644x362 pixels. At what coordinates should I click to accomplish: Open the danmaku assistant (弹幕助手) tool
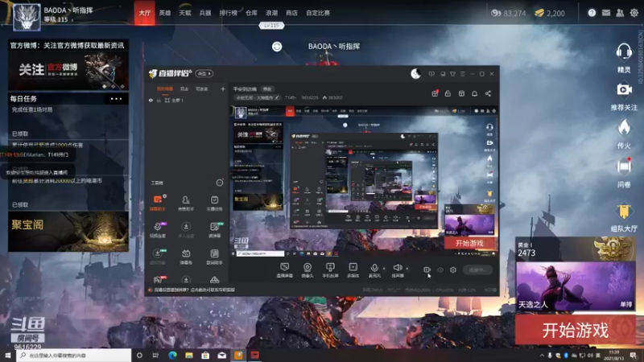pos(158,203)
